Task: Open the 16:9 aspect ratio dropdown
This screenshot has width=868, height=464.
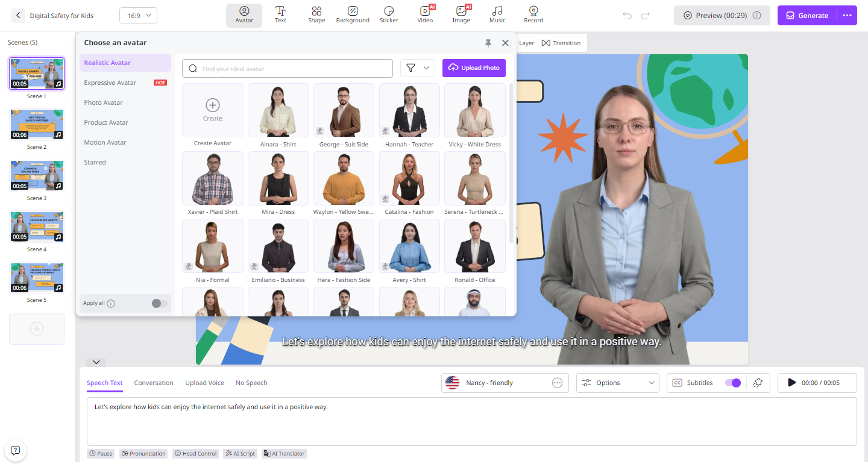Action: tap(138, 16)
